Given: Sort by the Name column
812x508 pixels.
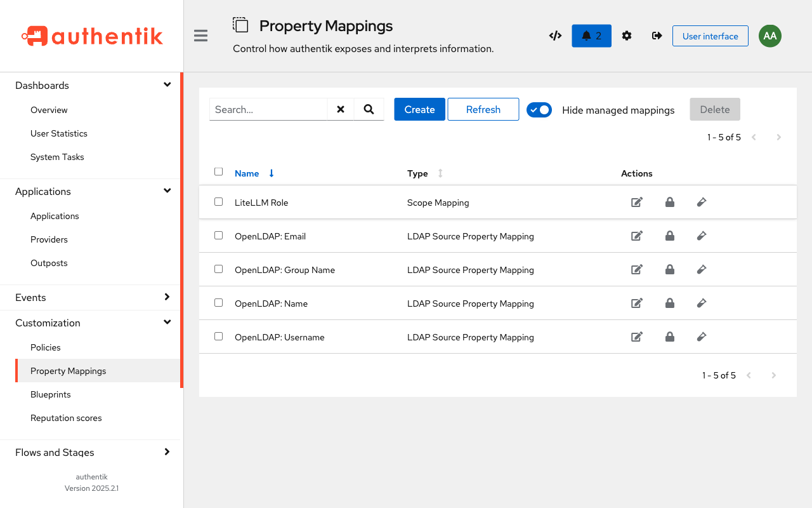Looking at the screenshot, I should [x=254, y=173].
